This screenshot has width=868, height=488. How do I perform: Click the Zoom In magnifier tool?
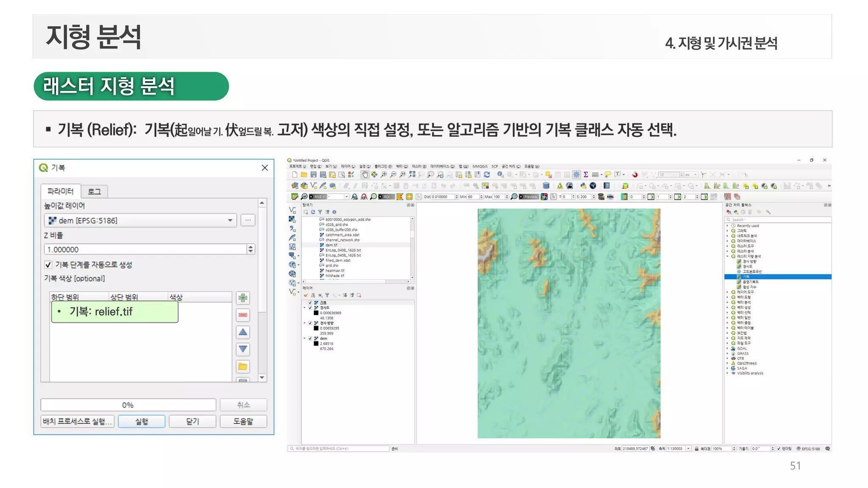click(384, 175)
